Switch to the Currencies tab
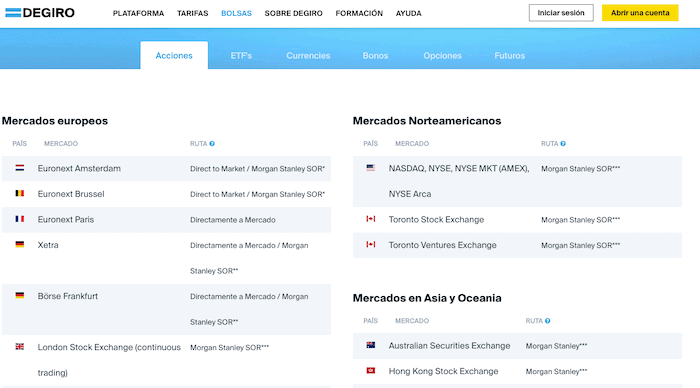Screen dimensions: 700x388 pos(308,56)
